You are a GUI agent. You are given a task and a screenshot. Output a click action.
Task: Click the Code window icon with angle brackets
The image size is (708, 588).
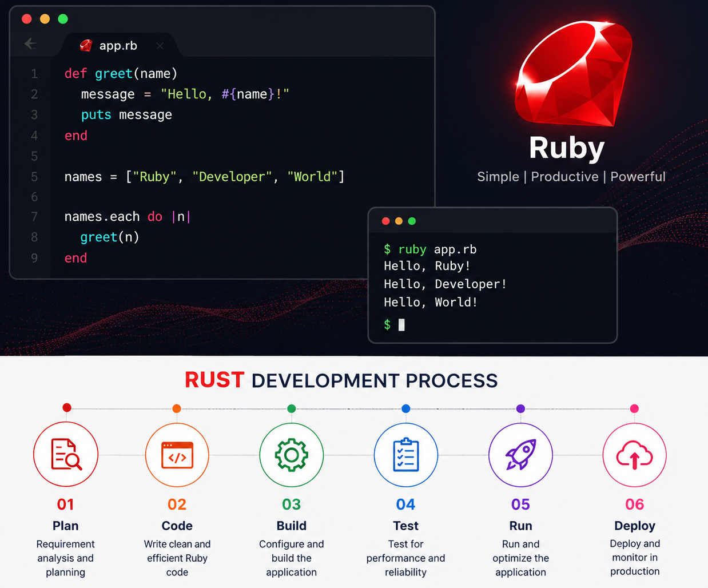(x=177, y=455)
